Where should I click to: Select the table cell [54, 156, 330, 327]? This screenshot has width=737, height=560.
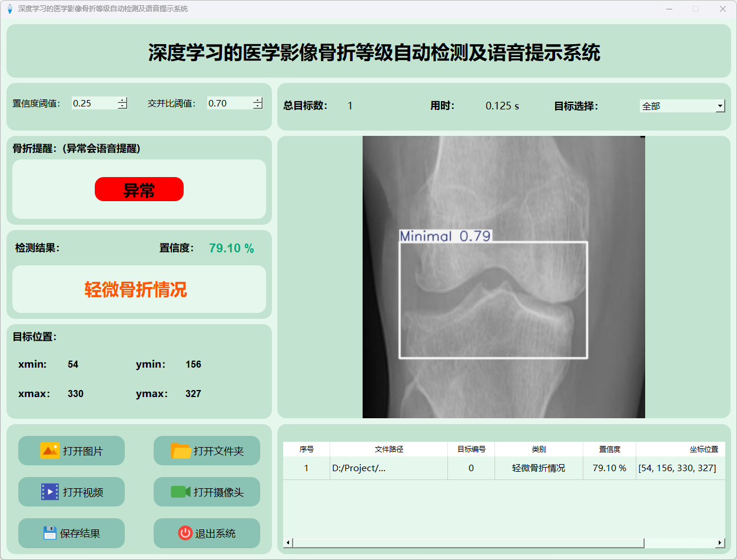(680, 468)
